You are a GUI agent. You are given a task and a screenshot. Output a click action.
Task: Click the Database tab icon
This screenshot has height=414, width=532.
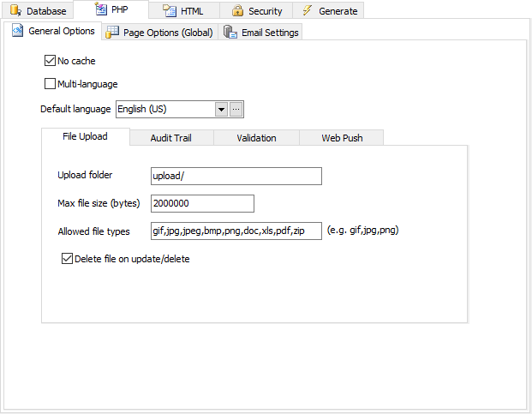pos(15,11)
